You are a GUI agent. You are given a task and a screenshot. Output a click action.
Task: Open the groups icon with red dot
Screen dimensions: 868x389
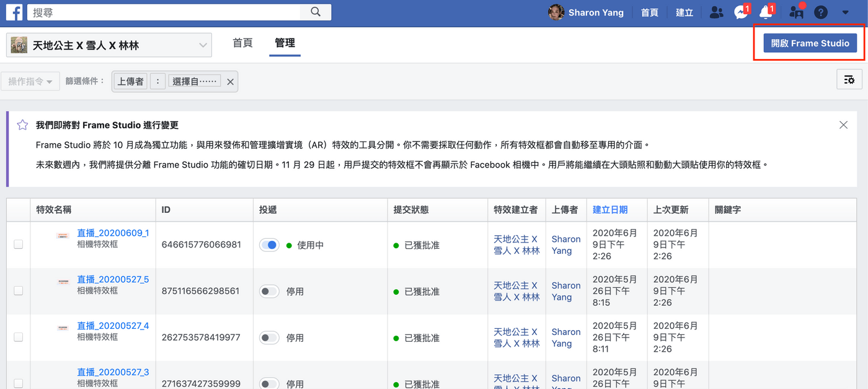(x=796, y=12)
